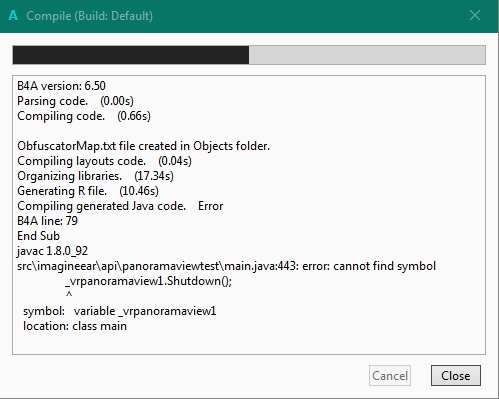This screenshot has width=499, height=399.
Task: Click the 'javac 1.8.0_92' line
Action: coord(52,251)
